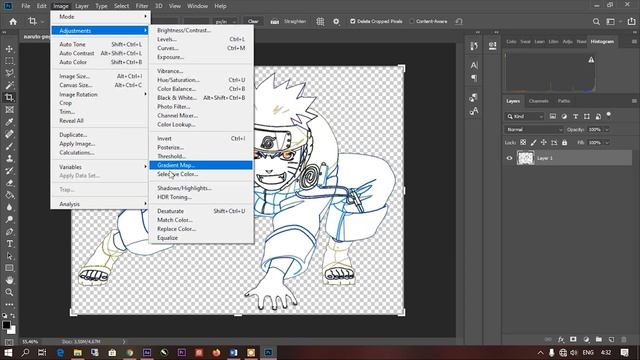This screenshot has height=360, width=640.
Task: Select the Rectangular Marquee tool
Action: point(9,61)
